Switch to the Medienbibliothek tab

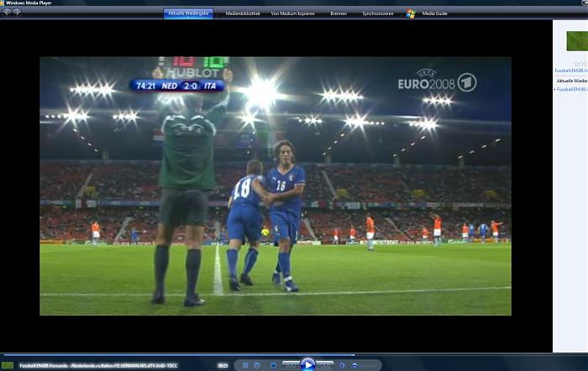point(243,13)
